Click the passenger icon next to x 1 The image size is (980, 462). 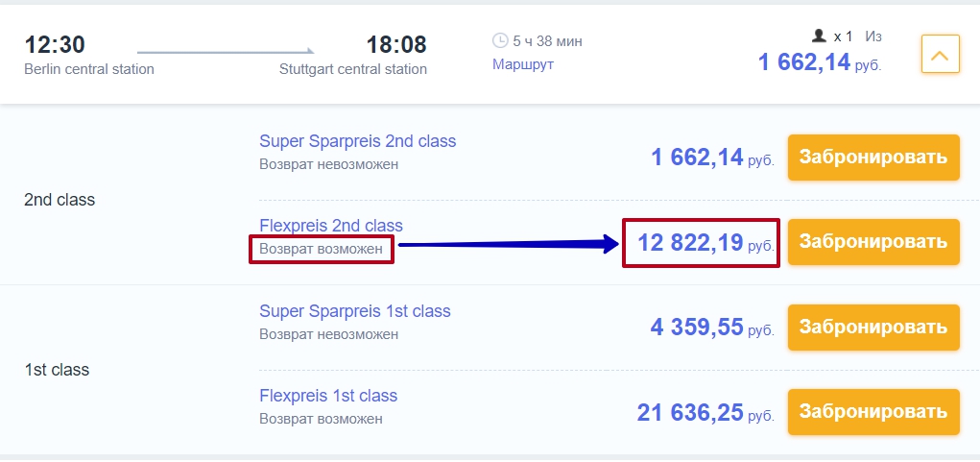point(819,36)
